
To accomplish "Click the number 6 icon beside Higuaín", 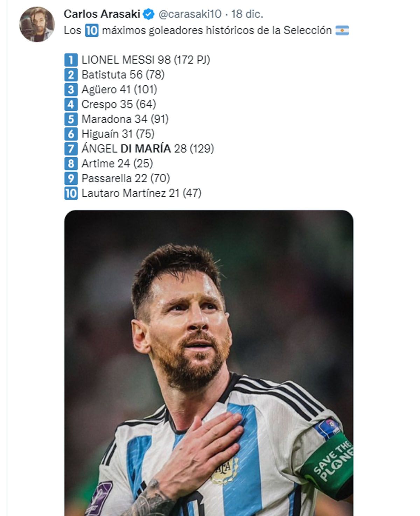I will (71, 134).
